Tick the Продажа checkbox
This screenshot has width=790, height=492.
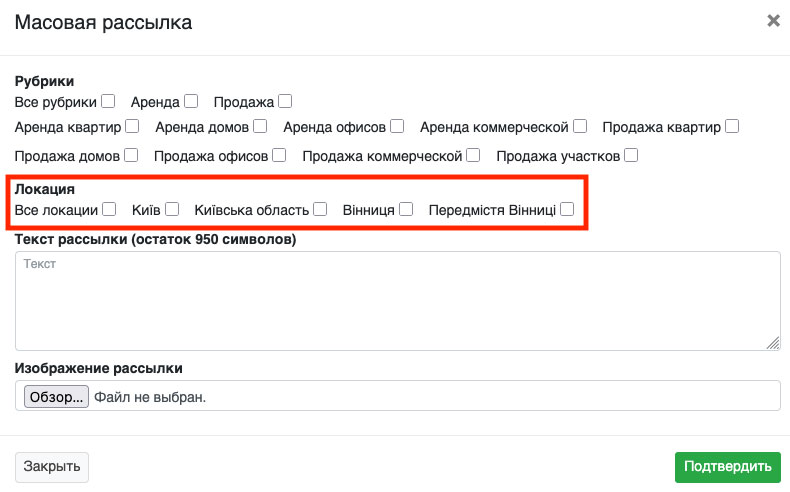pyautogui.click(x=285, y=101)
